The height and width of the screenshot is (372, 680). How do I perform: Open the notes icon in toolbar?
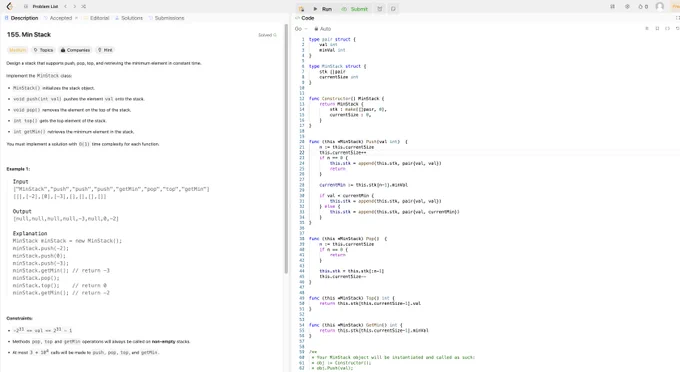(393, 9)
